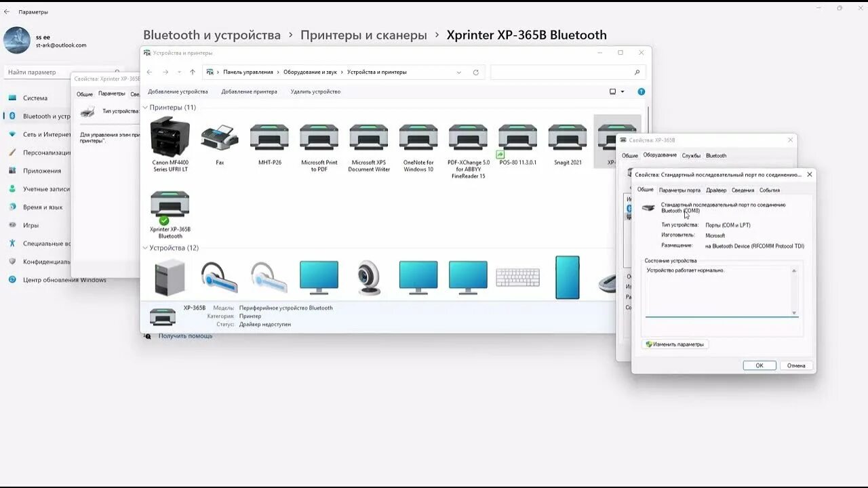Switch to Параметры порта tab
This screenshot has height=488, width=868.
point(679,190)
